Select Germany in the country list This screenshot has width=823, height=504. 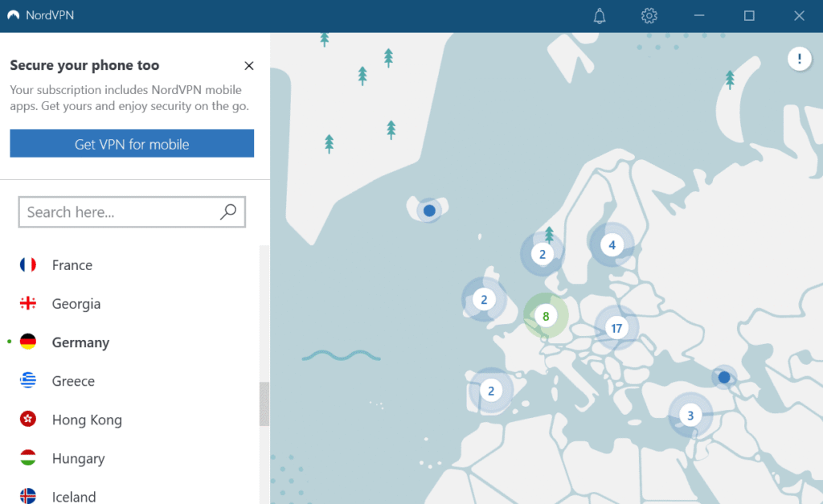(80, 342)
